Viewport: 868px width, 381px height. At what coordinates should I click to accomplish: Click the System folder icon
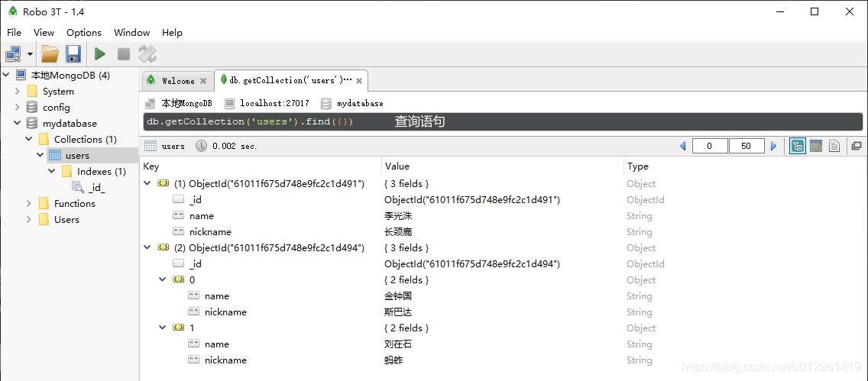coord(32,91)
